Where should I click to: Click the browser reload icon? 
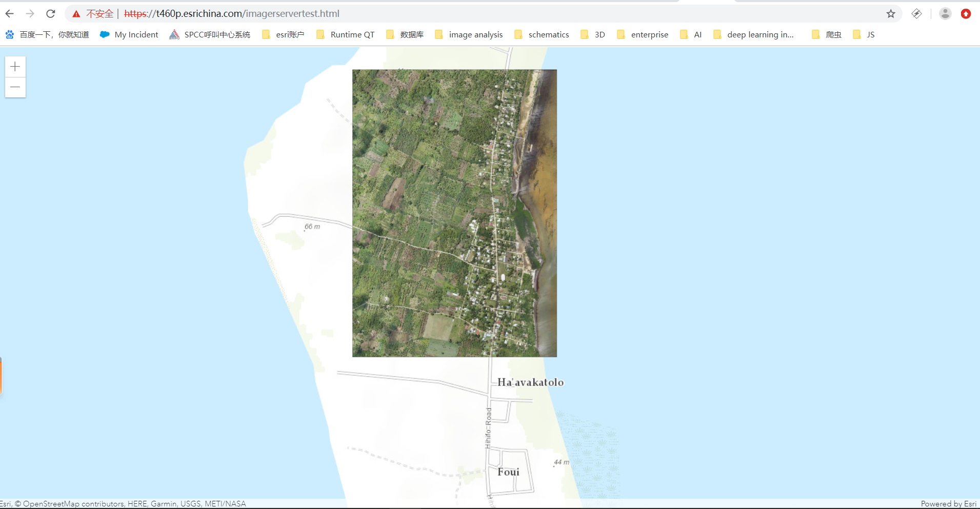click(50, 14)
